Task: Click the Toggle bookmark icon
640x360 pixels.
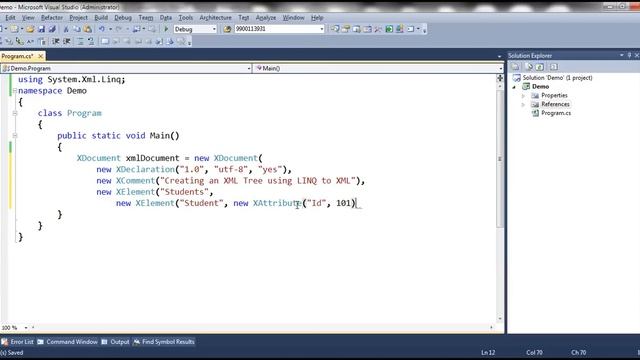Action: click(105, 41)
